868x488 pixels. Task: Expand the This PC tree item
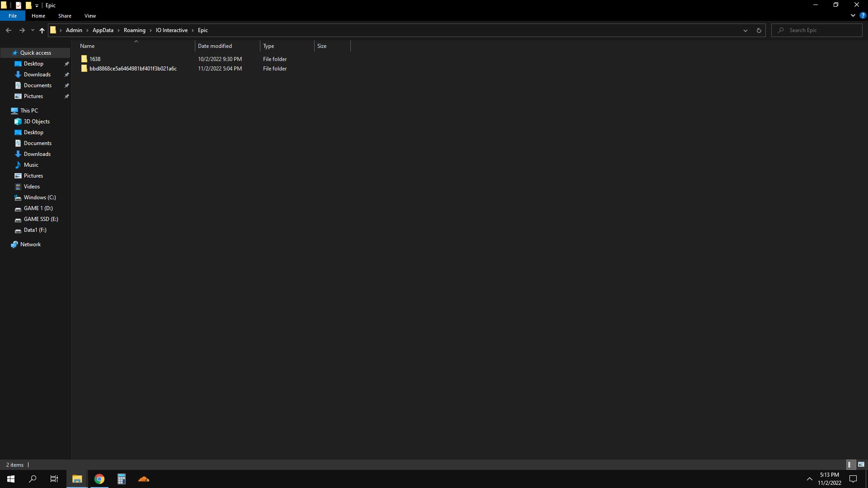point(5,110)
